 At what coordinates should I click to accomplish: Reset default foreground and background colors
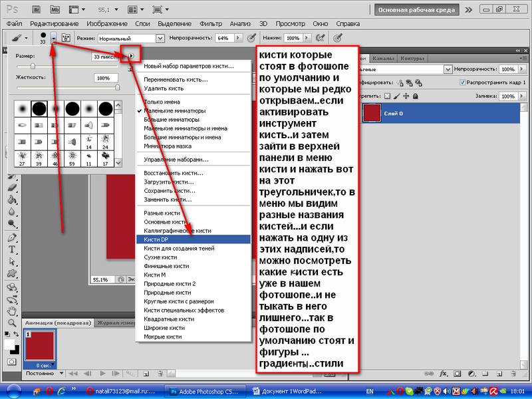7,334
